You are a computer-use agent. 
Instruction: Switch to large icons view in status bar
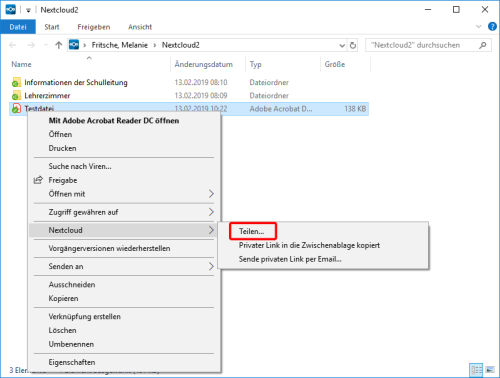(490, 370)
